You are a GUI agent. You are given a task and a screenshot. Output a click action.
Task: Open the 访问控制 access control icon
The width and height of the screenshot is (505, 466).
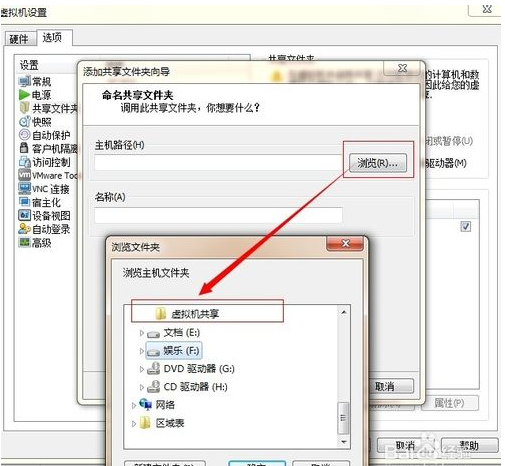25,162
